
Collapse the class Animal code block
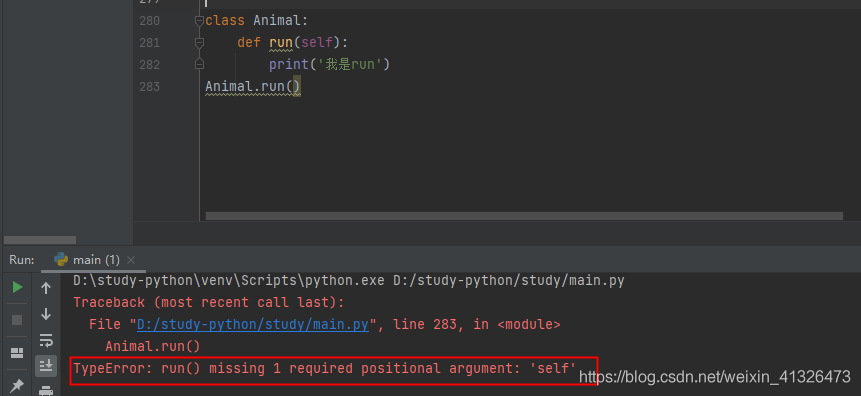tap(199, 21)
